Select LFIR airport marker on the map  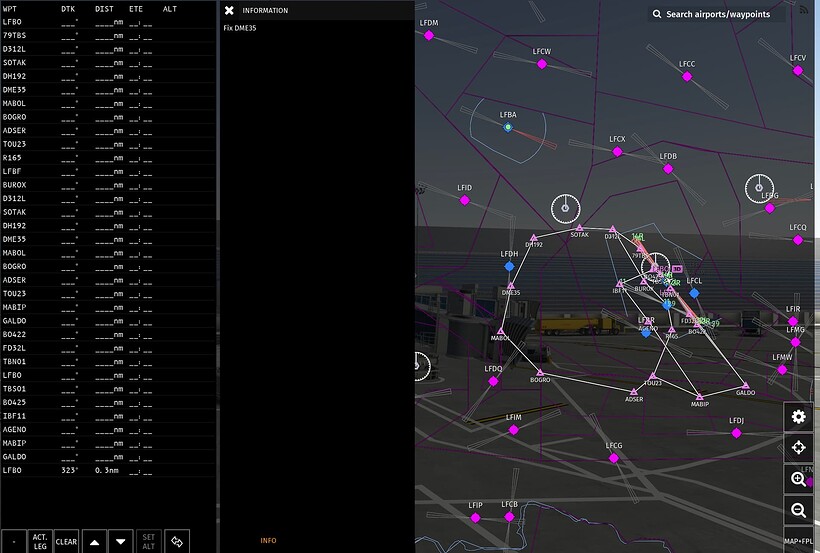click(793, 321)
